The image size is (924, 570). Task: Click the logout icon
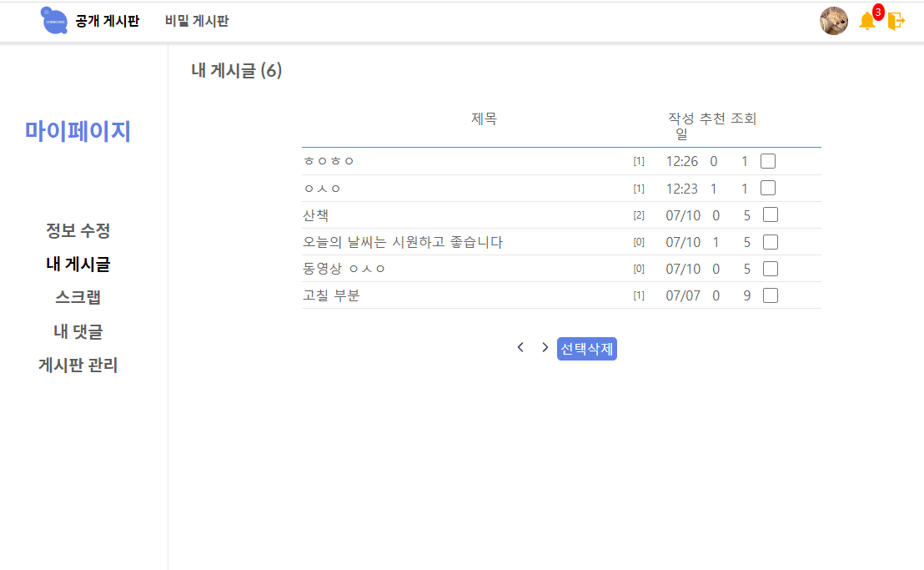pyautogui.click(x=896, y=22)
